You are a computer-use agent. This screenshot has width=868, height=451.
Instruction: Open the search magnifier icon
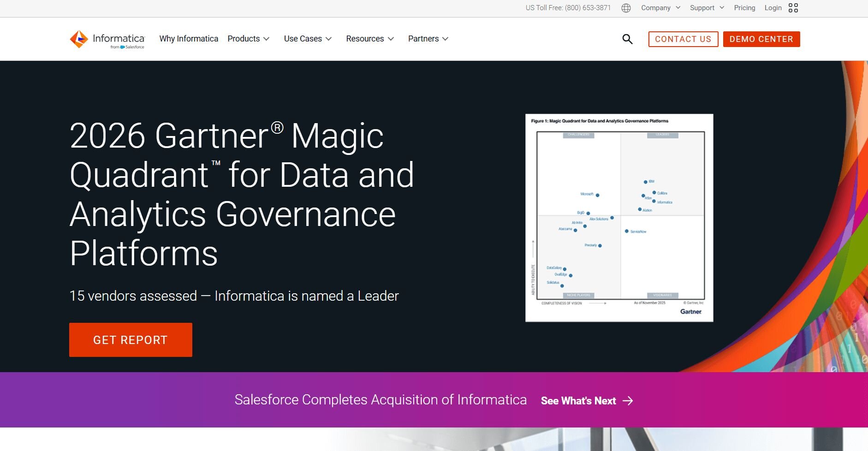click(627, 39)
